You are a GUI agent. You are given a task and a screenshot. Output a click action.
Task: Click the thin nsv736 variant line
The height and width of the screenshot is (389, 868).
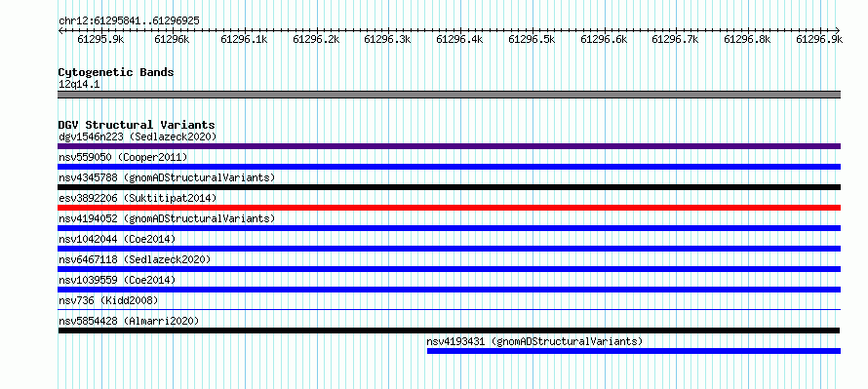[x=449, y=310]
